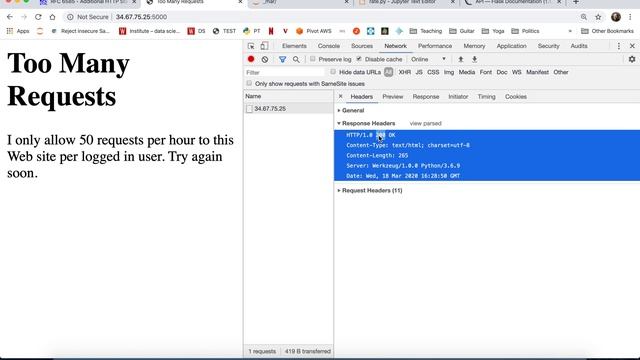Click the view parsed link

(x=425, y=123)
